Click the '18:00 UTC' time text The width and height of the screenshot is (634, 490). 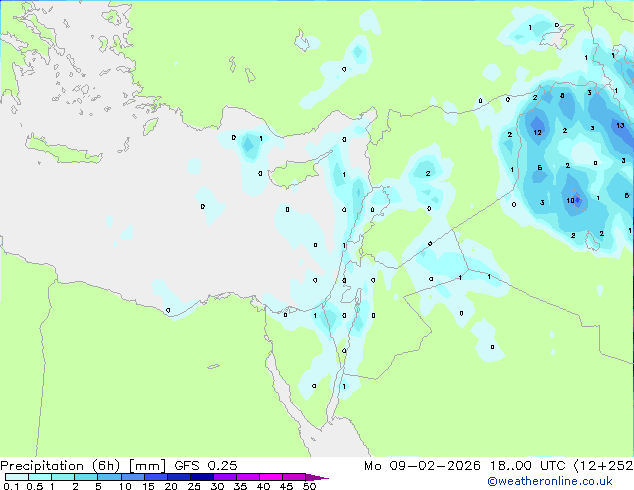point(527,466)
